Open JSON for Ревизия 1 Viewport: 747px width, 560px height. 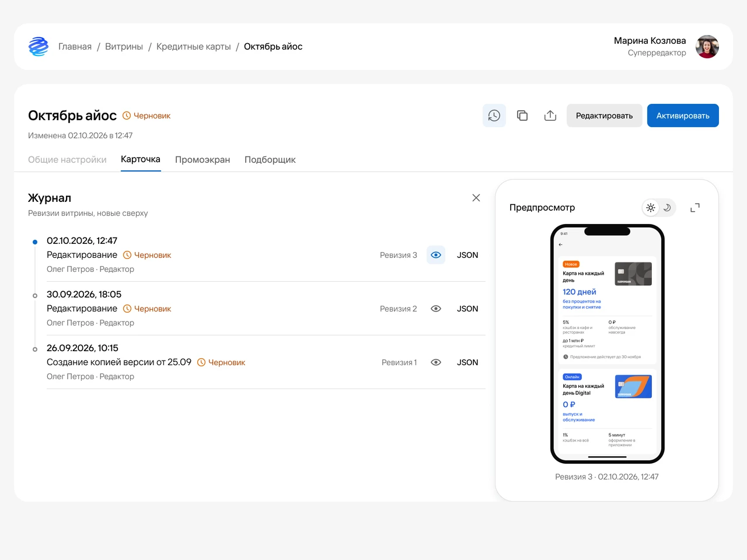tap(467, 362)
